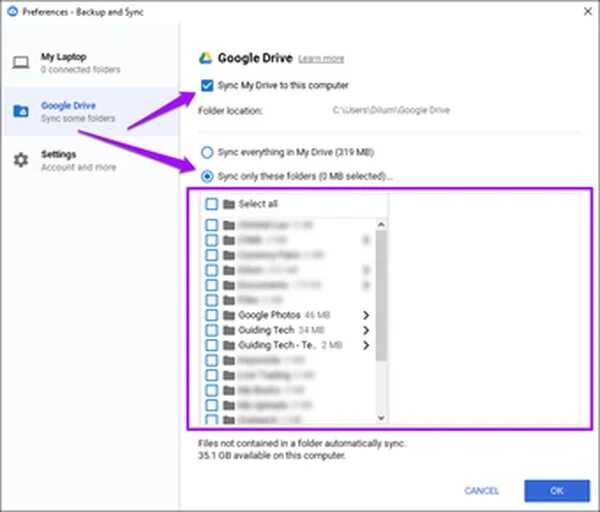The height and width of the screenshot is (512, 600).
Task: Click the Google Drive folder sidebar icon
Action: pyautogui.click(x=21, y=111)
